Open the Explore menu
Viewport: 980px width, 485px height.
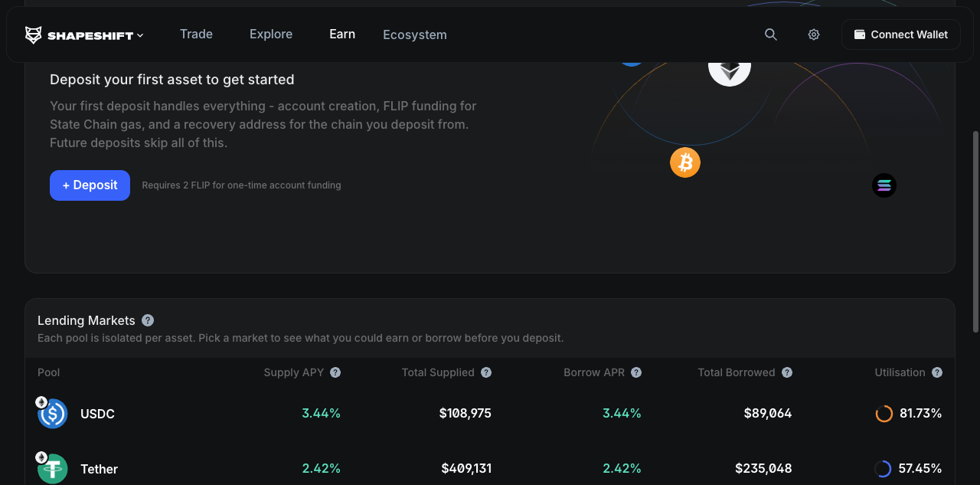tap(271, 34)
